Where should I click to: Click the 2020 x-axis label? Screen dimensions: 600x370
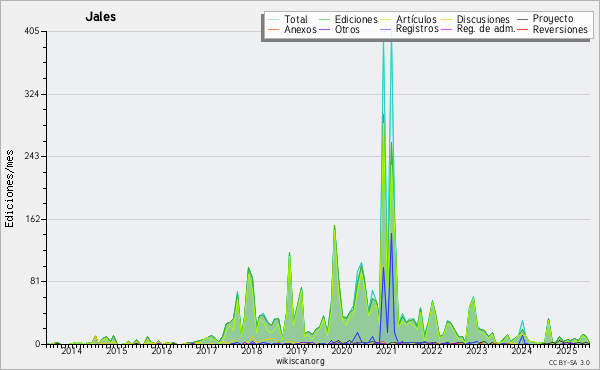click(x=342, y=351)
